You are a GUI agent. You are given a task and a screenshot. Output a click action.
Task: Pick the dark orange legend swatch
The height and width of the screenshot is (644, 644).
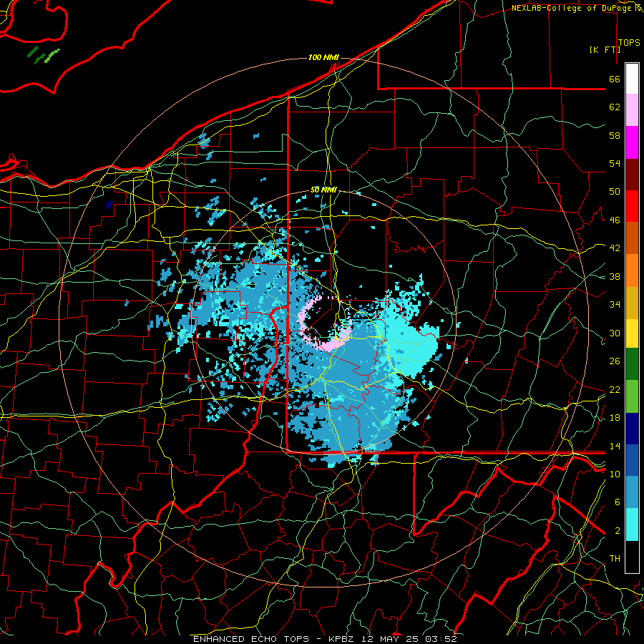632,238
